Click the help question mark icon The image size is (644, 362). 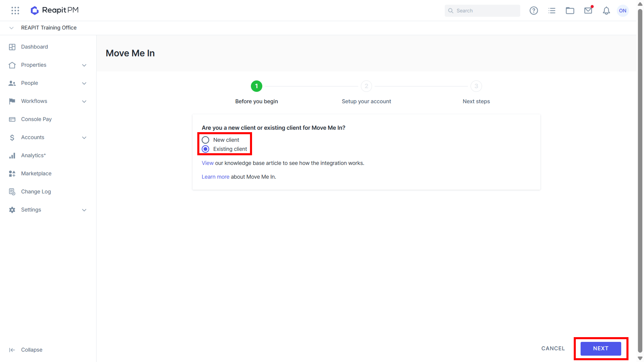(x=534, y=11)
